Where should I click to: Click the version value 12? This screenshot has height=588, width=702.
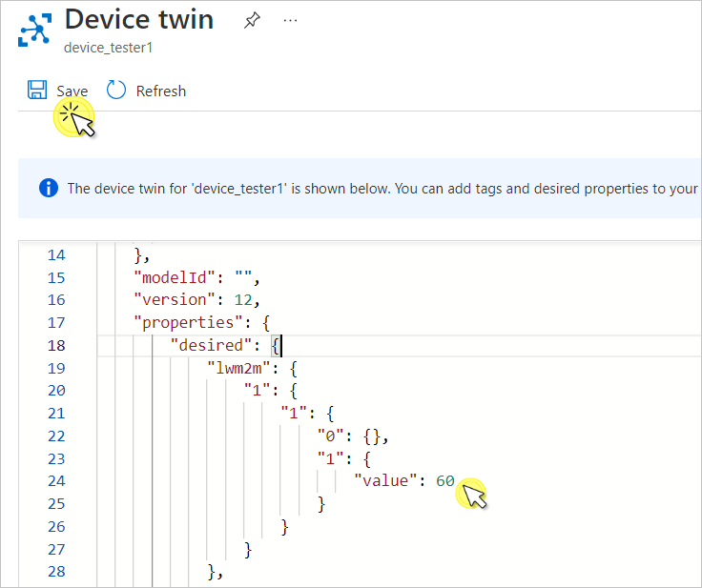click(243, 300)
